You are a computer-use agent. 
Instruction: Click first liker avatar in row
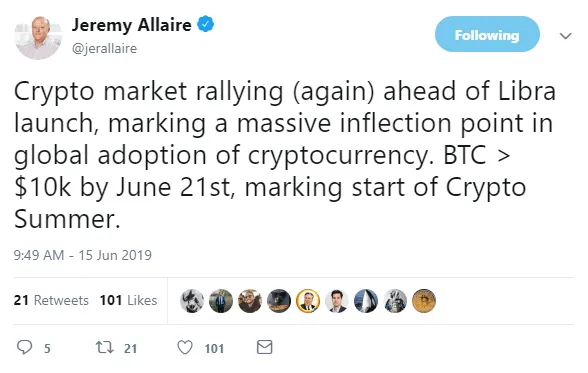coord(192,301)
